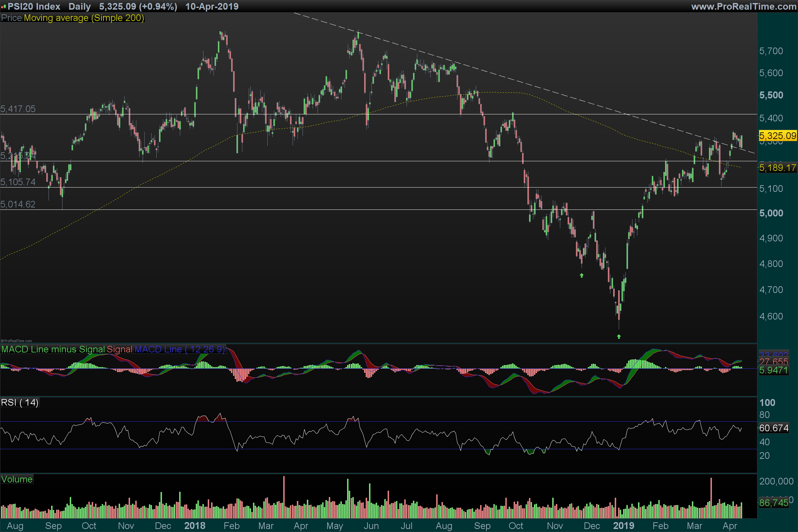798x532 pixels.
Task: Select the 5,417.05 horizontal level label
Action: pyautogui.click(x=18, y=109)
